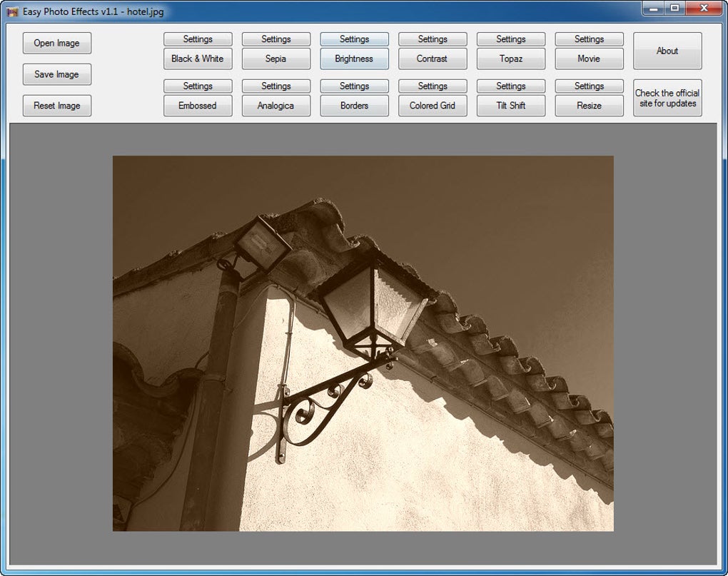Apply the Colored Grid effect

pos(433,106)
